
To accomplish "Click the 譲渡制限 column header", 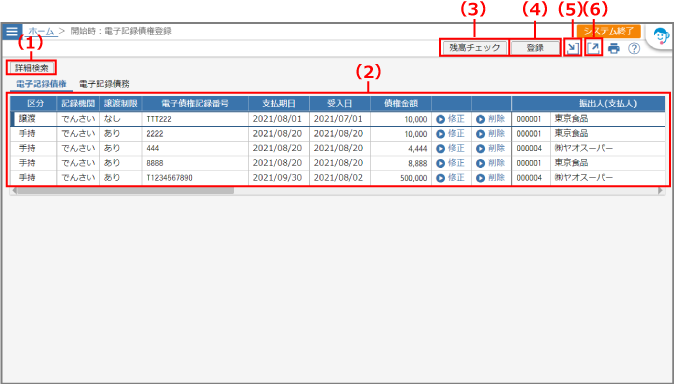I will point(120,104).
